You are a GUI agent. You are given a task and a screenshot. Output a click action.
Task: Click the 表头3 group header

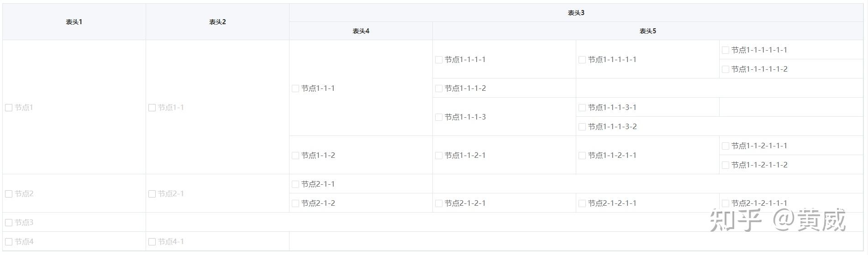pos(576,13)
